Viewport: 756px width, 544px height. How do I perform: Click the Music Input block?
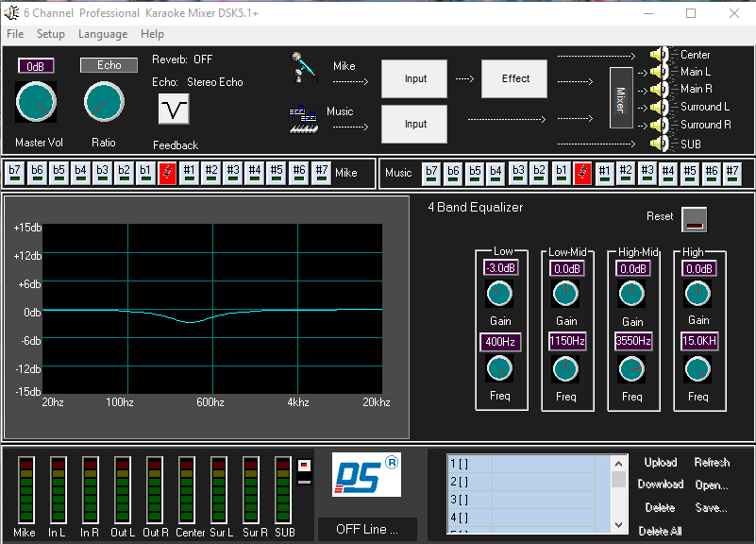pos(414,124)
